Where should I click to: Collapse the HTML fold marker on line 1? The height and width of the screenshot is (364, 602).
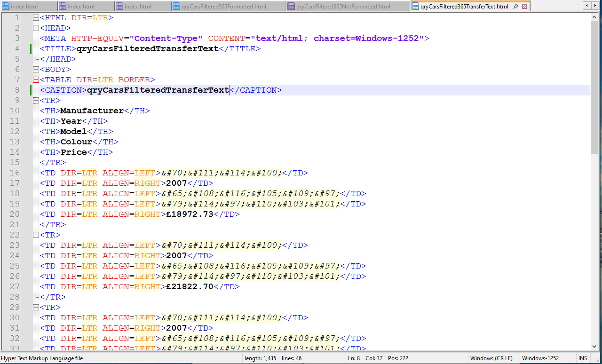click(x=36, y=18)
